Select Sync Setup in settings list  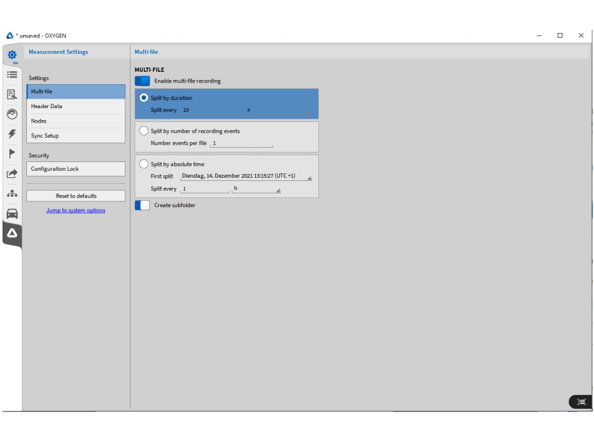(76, 136)
